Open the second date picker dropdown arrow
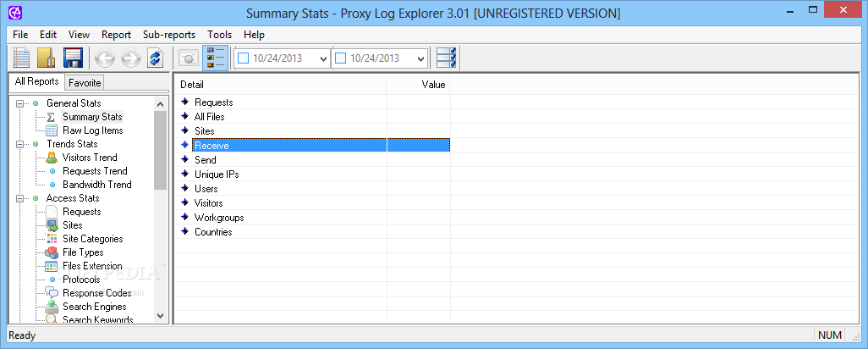The image size is (868, 349). [421, 58]
